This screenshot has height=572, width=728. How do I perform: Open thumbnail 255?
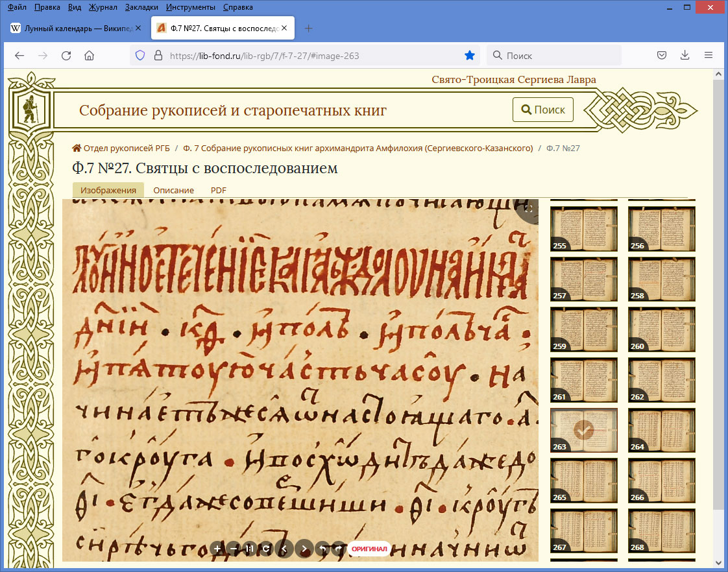click(583, 229)
